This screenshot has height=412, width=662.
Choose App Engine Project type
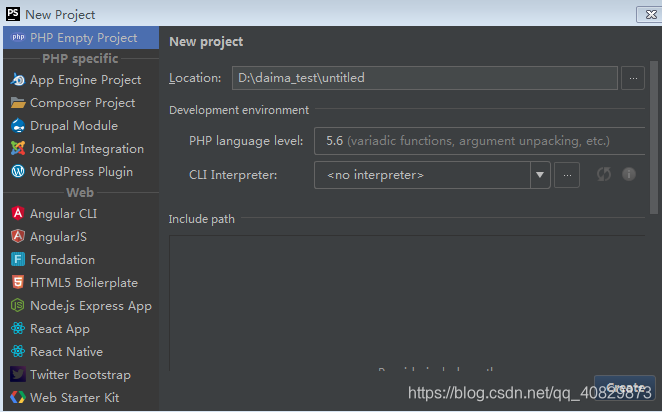85,80
